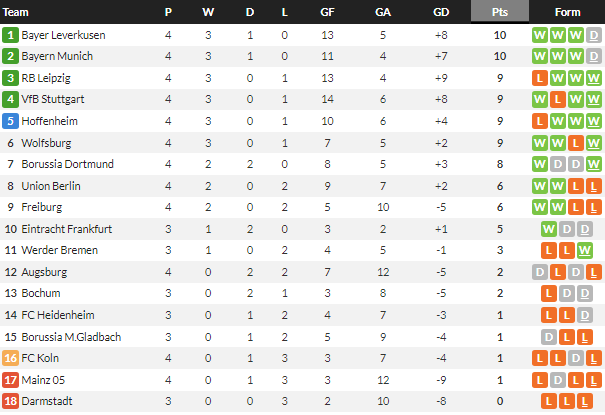The image size is (605, 415).
Task: Sort table by the Pts column header
Action: pyautogui.click(x=499, y=12)
